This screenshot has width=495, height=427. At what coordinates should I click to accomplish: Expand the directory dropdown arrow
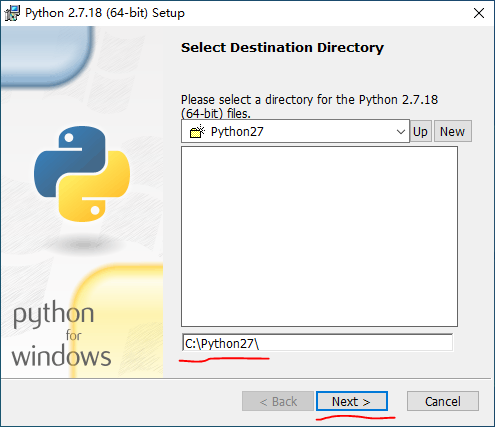point(401,132)
